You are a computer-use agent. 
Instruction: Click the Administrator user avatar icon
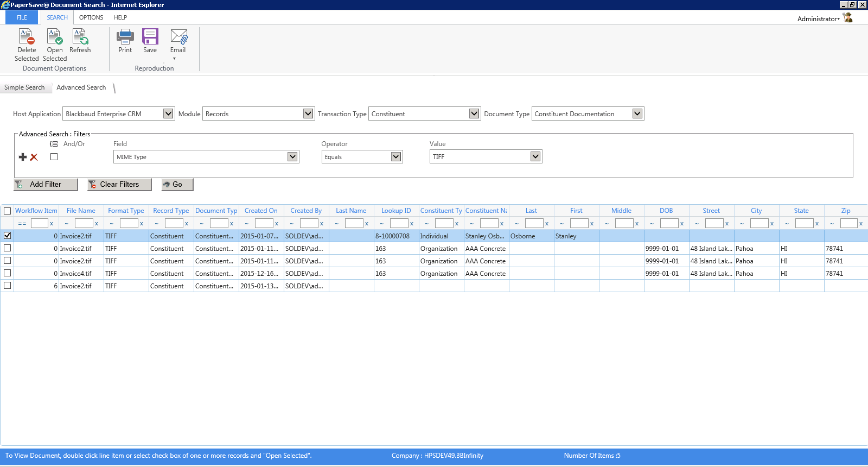point(848,17)
